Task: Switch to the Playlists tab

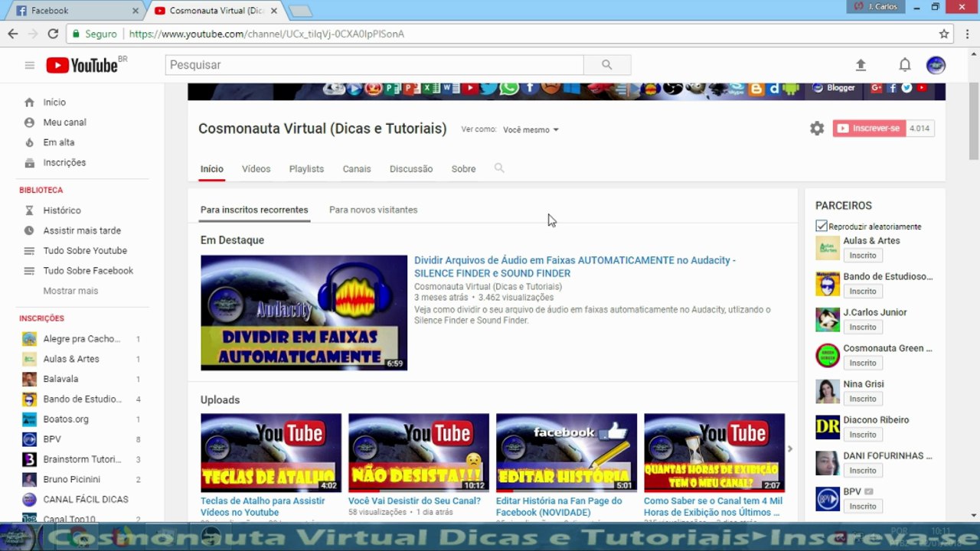Action: tap(306, 169)
